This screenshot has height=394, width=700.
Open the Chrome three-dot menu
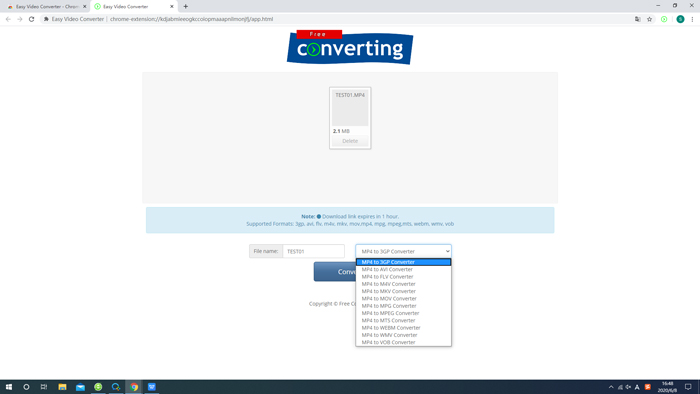(x=692, y=19)
